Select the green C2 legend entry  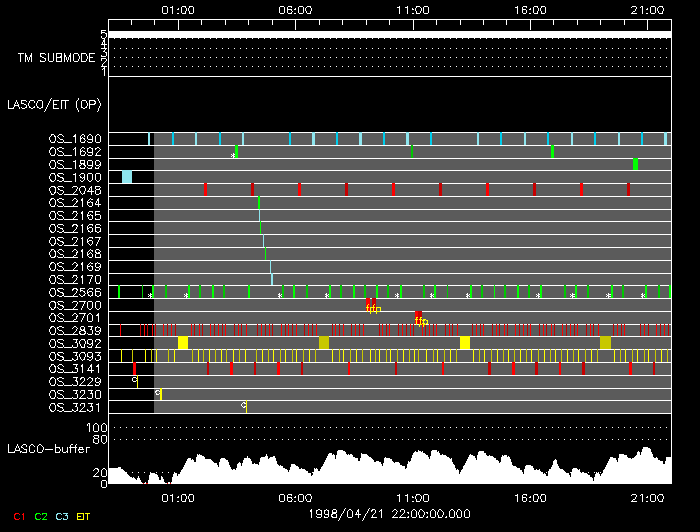click(41, 516)
